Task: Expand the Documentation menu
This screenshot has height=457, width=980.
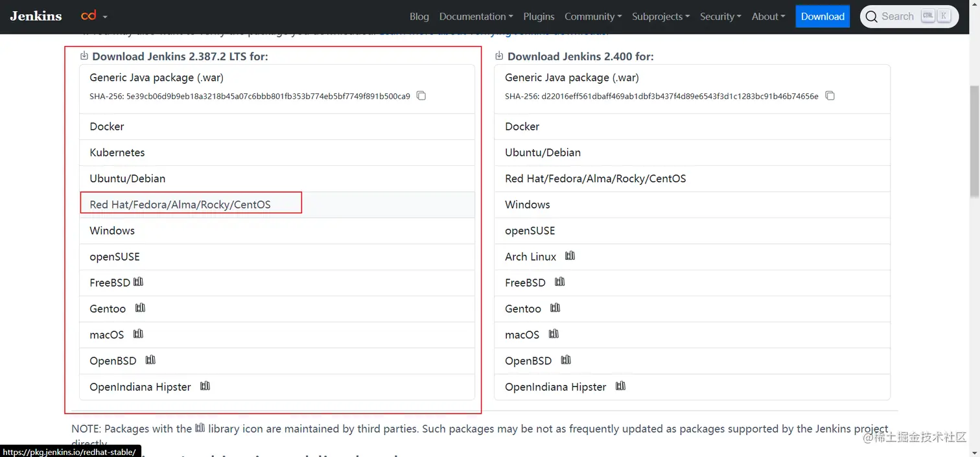Action: pos(476,16)
